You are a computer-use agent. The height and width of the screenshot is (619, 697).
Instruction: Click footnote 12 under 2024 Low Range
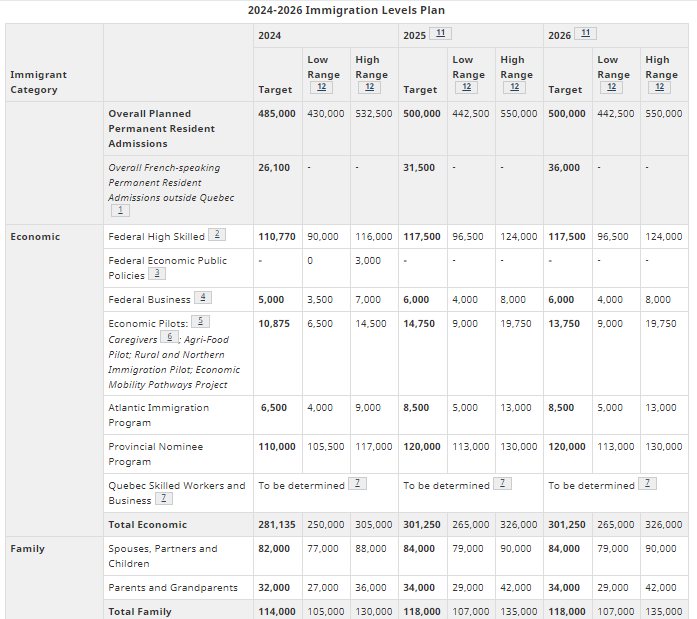[x=321, y=88]
